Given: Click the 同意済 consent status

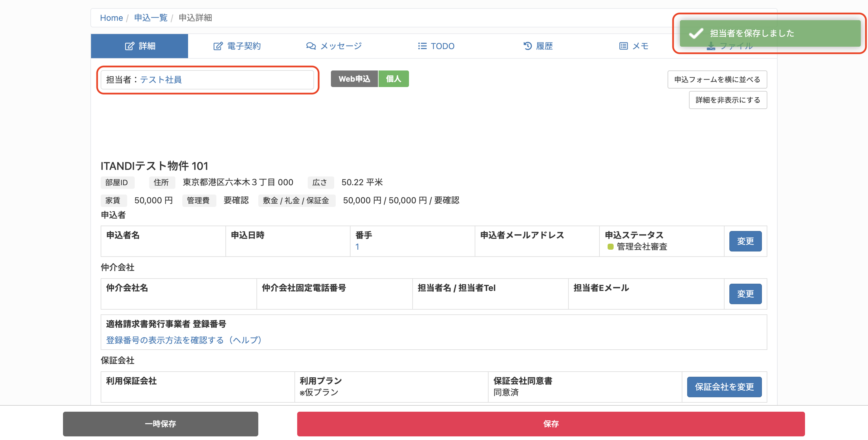Looking at the screenshot, I should click(506, 392).
